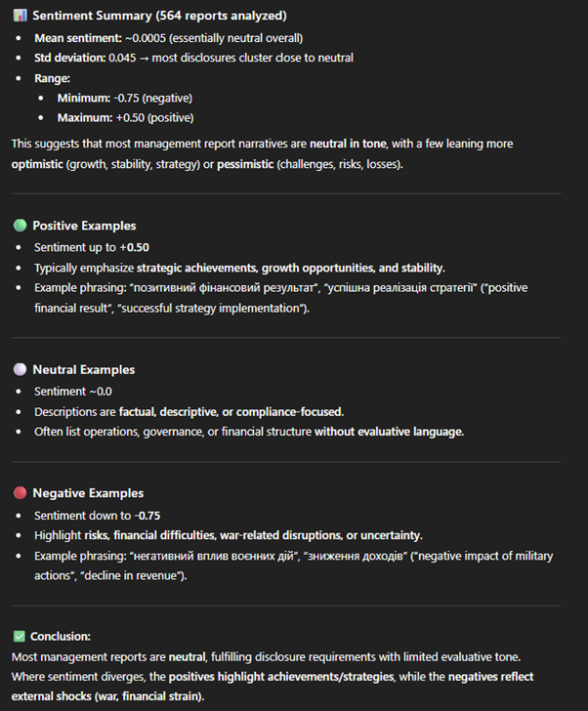Click the Positive Examples heading

point(84,226)
